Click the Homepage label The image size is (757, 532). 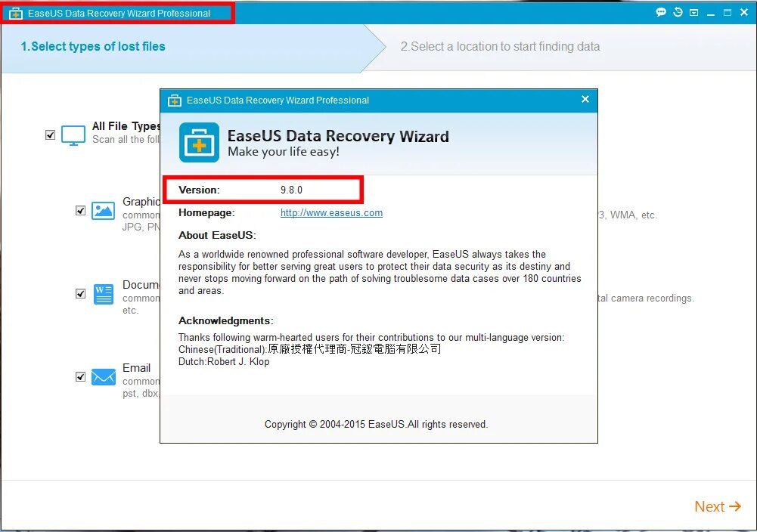coord(206,212)
